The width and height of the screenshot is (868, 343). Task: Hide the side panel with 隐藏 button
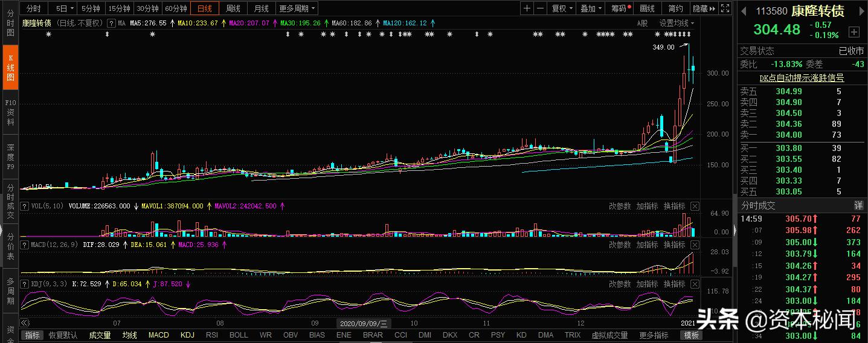click(703, 8)
